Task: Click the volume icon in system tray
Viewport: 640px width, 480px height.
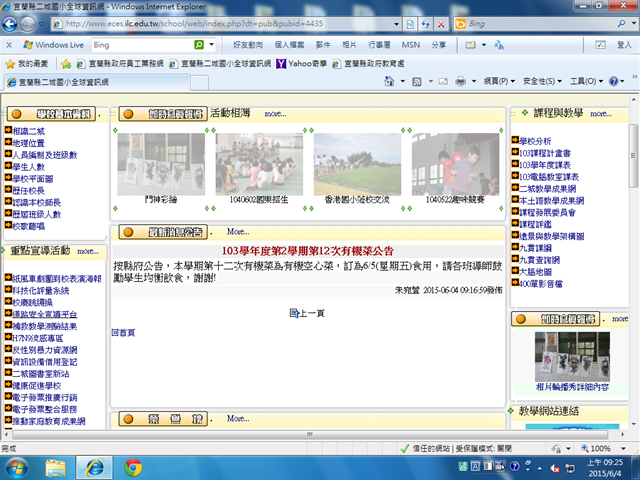Action: 555,467
